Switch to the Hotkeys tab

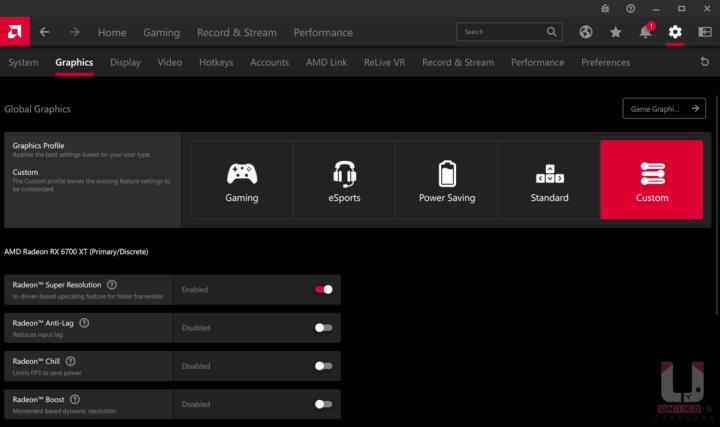coord(216,62)
